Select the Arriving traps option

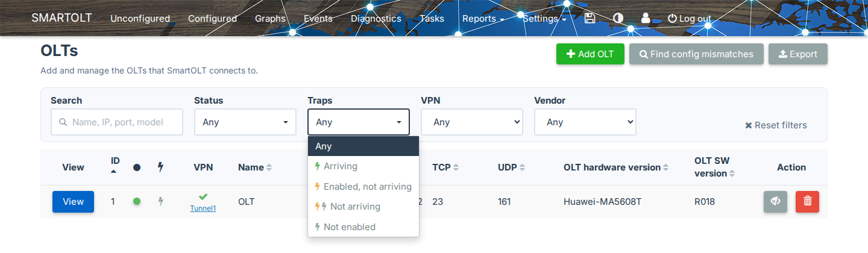[x=363, y=166]
